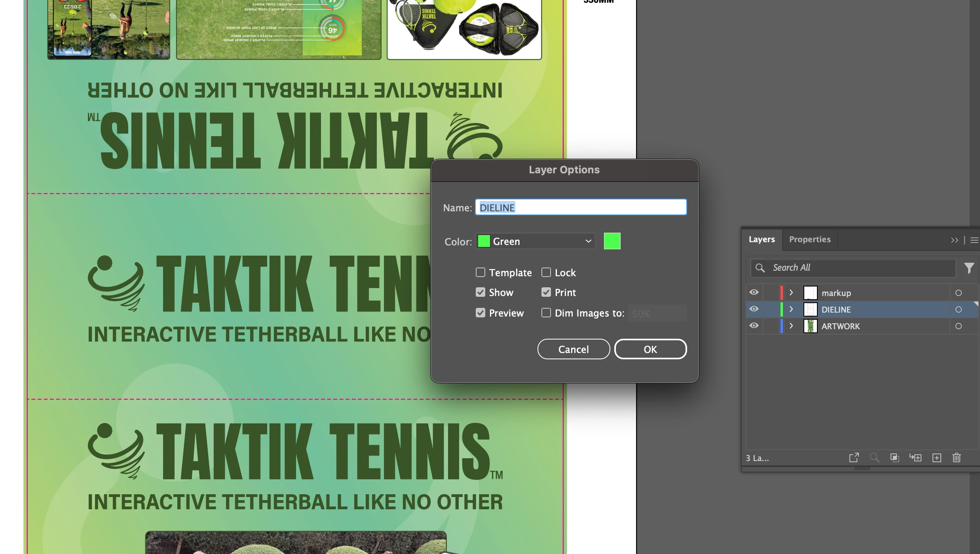Screen dimensions: 980x554
Task: Click the layer filter funnel icon
Action: point(969,268)
